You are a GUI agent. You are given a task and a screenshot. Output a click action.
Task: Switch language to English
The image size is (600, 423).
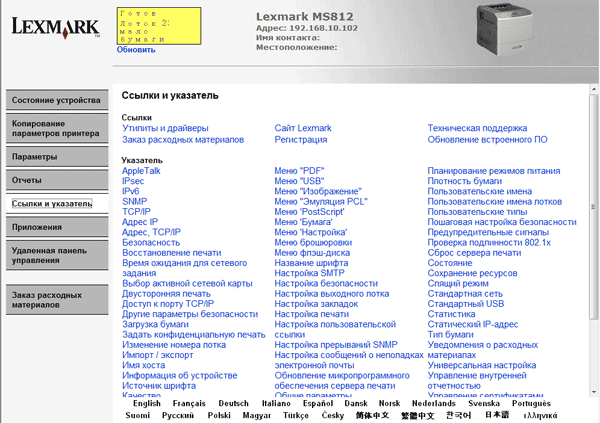(147, 403)
